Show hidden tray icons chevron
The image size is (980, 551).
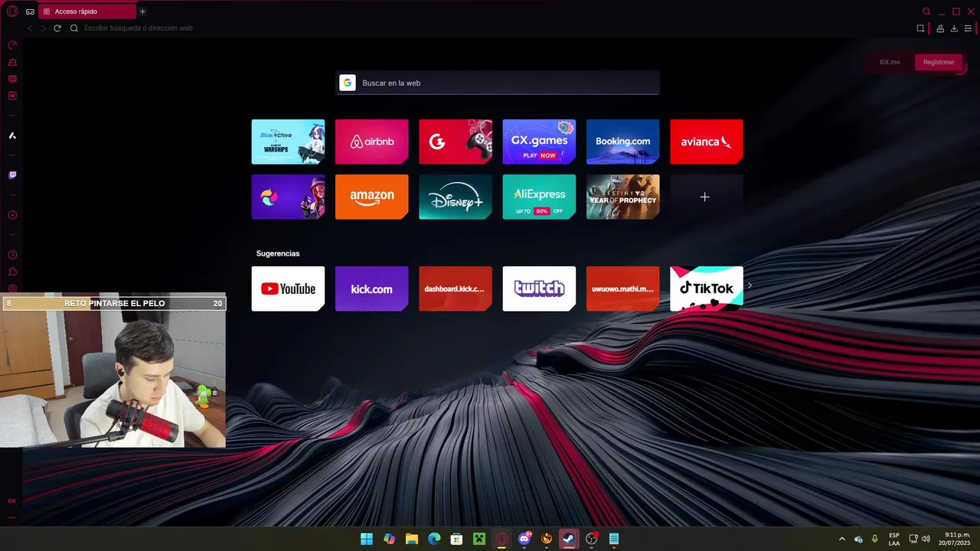(842, 539)
